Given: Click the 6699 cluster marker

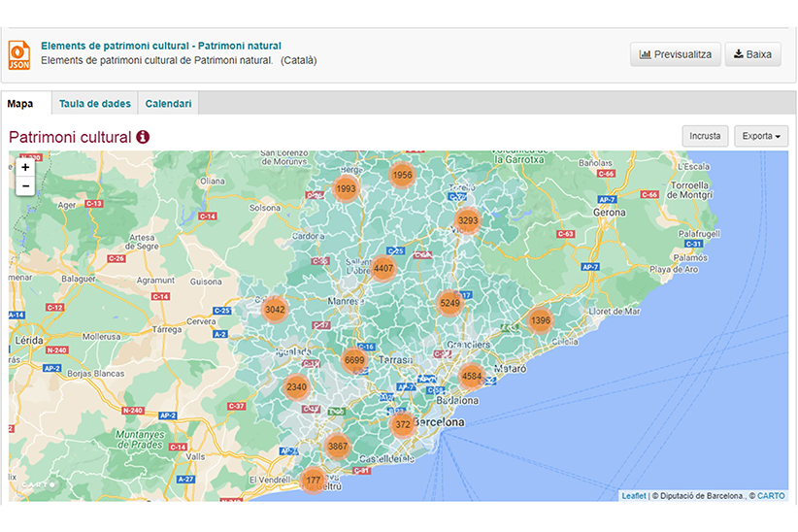Looking at the screenshot, I should click(354, 360).
